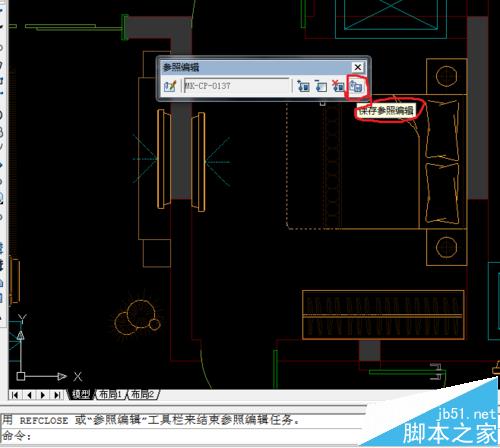This screenshot has height=448, width=500.
Task: Open the 布局1 layout tab
Action: pyautogui.click(x=110, y=395)
